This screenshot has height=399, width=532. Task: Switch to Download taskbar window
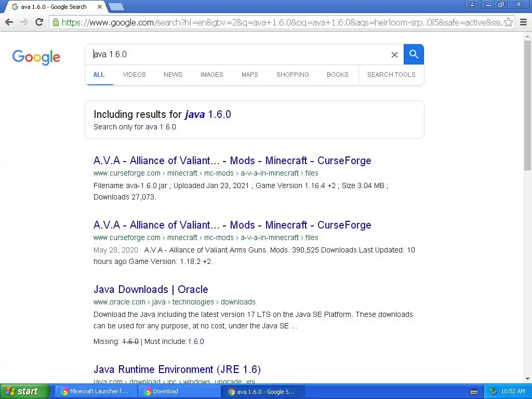click(179, 392)
